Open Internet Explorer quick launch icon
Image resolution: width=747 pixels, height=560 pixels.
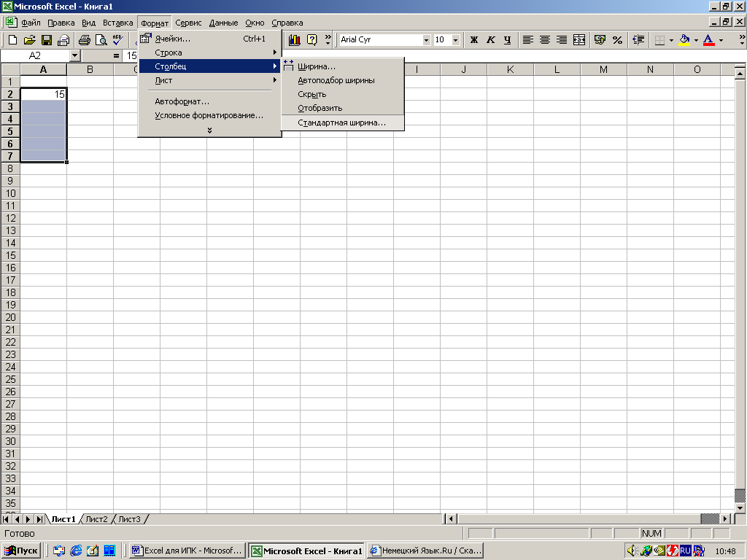point(76,551)
